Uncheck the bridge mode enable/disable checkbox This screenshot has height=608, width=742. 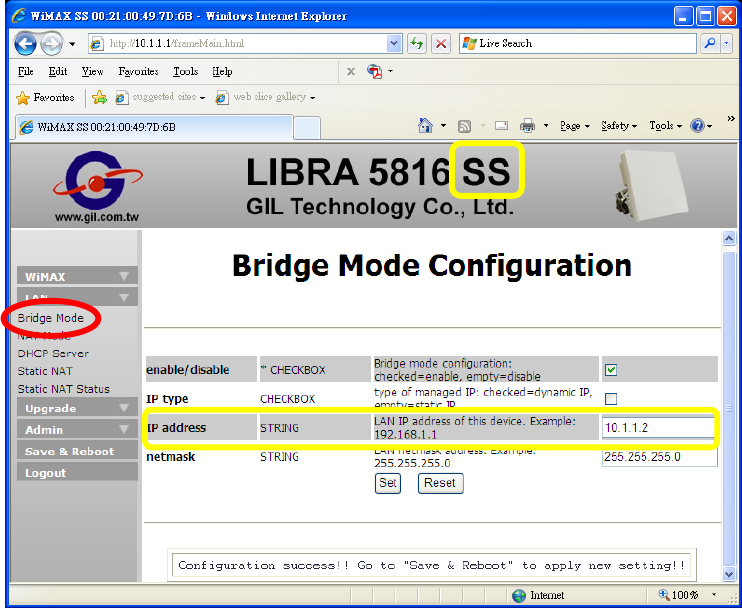[611, 370]
